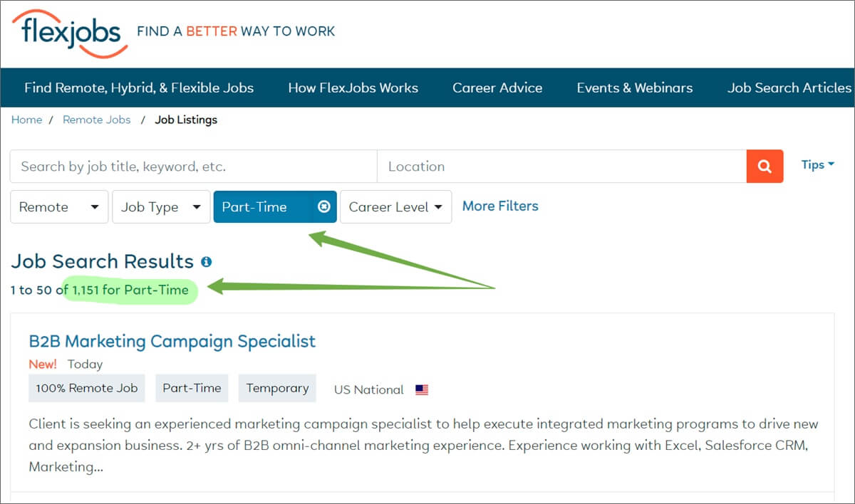Click the info icon beside Job Search Results

(207, 262)
